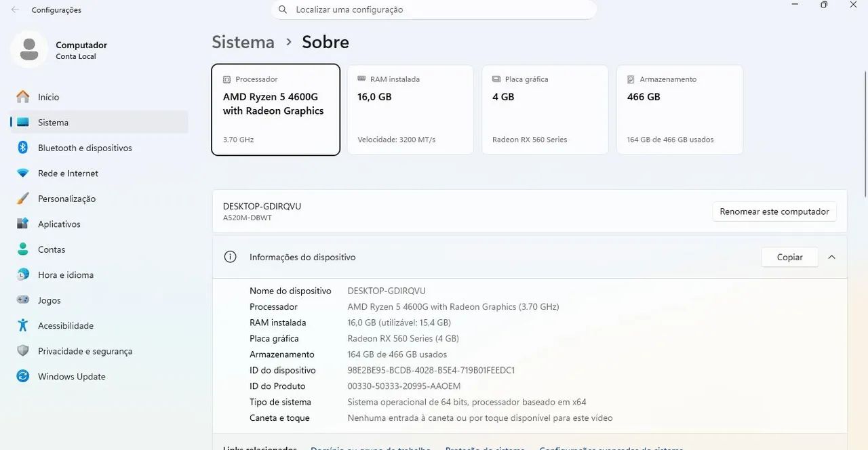Click the magnifier icon in the search box
Image resolution: width=868 pixels, height=450 pixels.
(x=282, y=9)
